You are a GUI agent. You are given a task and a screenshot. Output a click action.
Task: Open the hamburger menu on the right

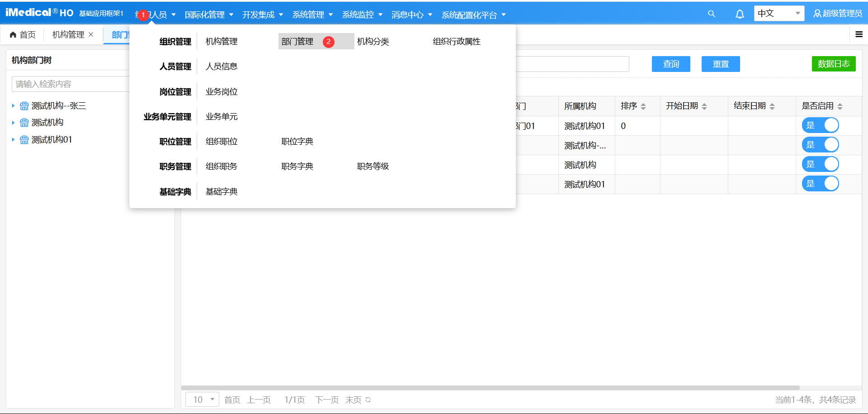[x=859, y=34]
